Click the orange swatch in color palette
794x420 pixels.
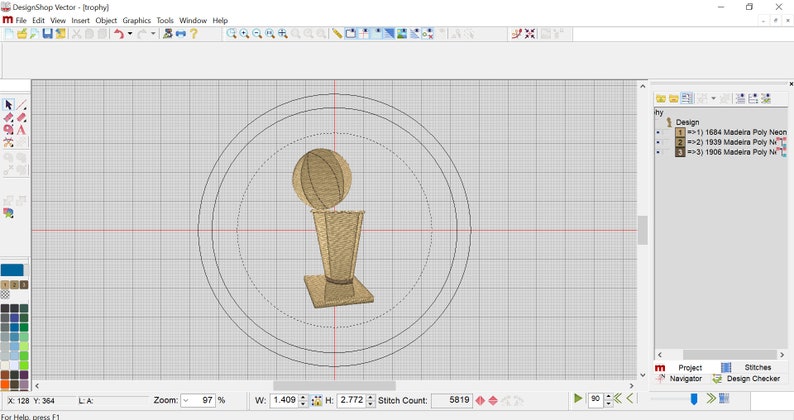tap(5, 385)
